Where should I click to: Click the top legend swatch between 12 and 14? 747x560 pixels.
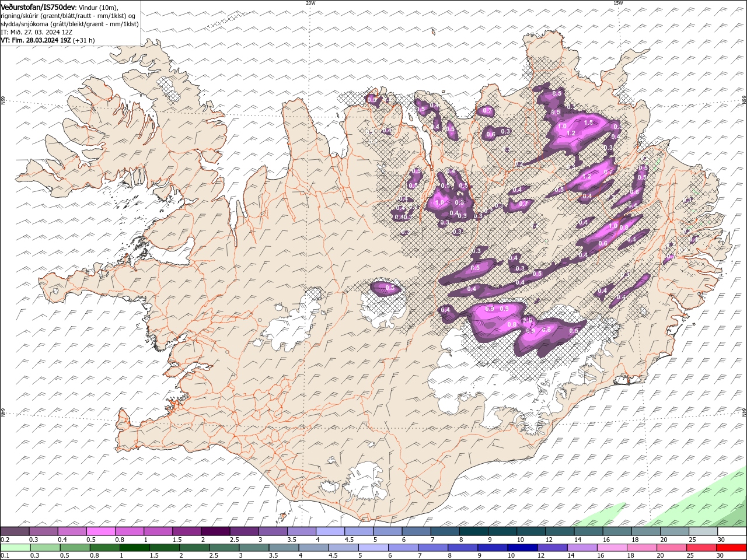(560, 531)
